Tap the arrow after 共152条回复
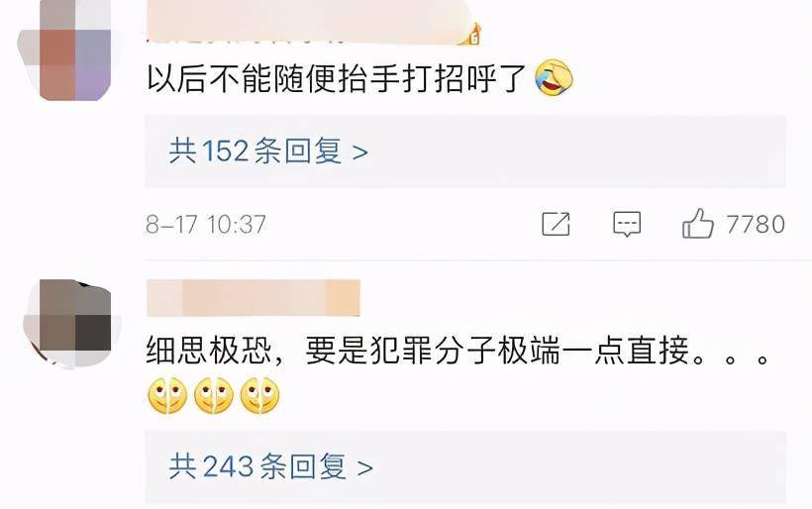This screenshot has width=812, height=509. pyautogui.click(x=359, y=153)
